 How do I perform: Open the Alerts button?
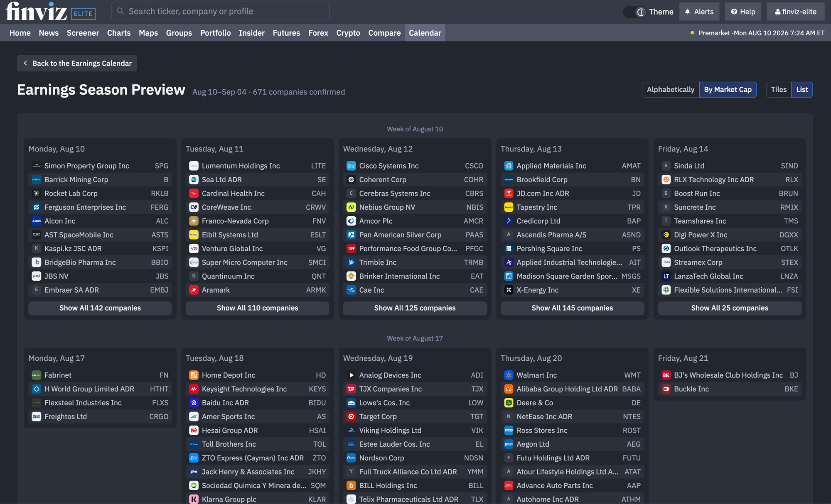pyautogui.click(x=699, y=12)
